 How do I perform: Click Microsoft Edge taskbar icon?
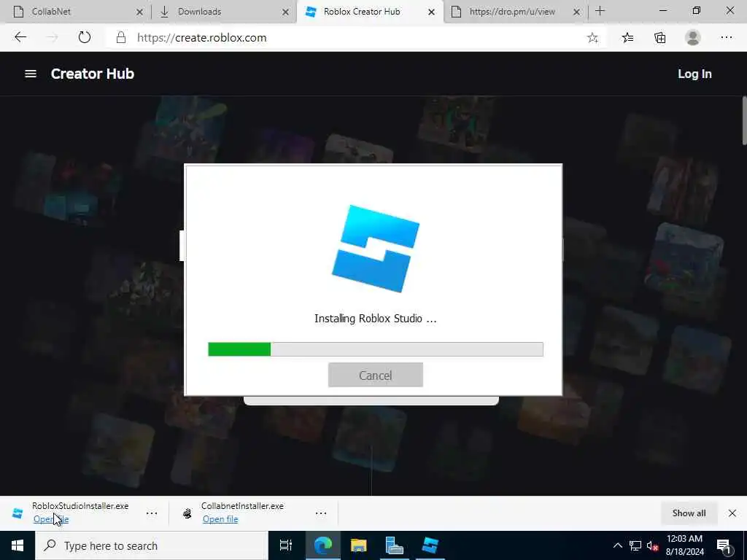tap(322, 545)
